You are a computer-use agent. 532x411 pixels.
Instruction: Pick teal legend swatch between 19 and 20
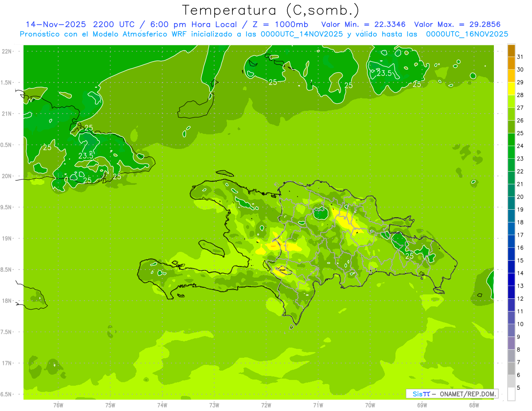tap(511, 203)
